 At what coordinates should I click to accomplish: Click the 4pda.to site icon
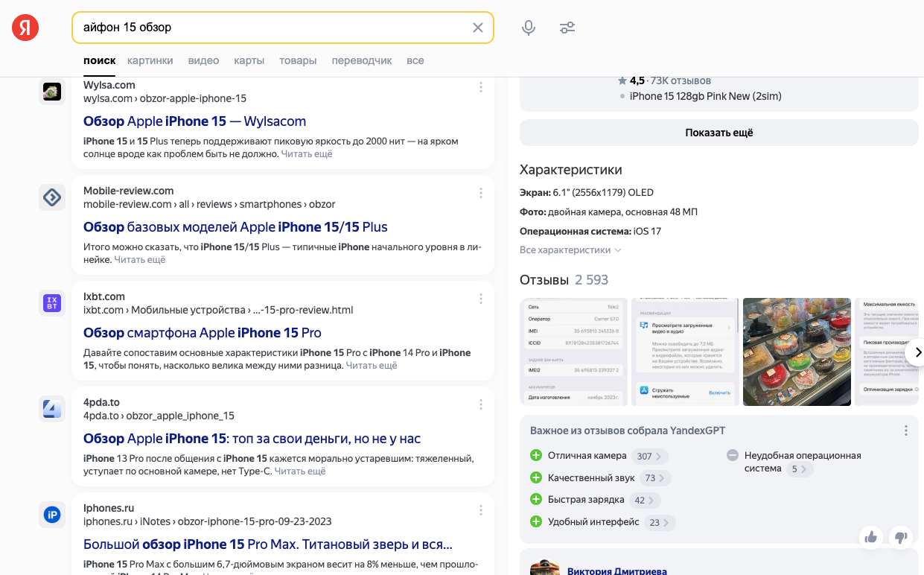51,409
